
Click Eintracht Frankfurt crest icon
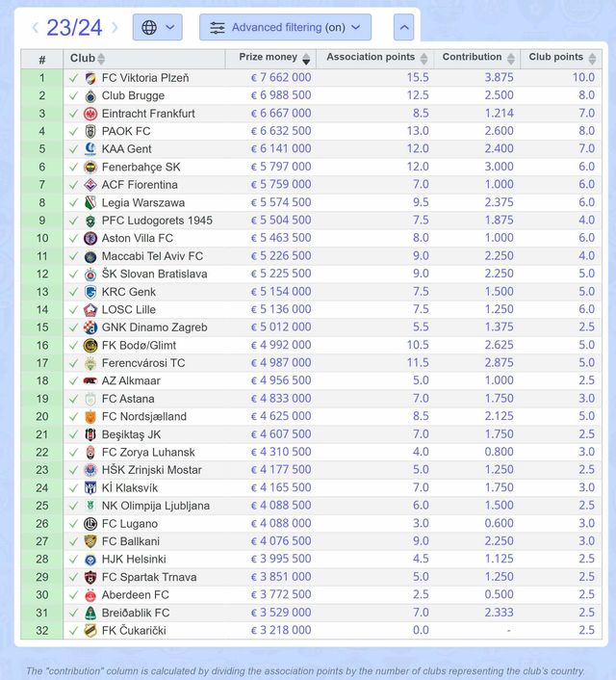pos(90,114)
